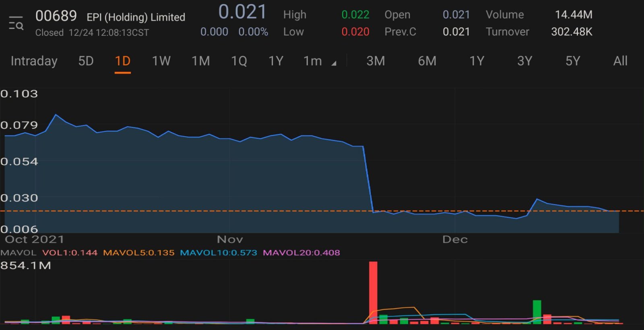Set chart range to 1Y beside 6M
Screen dimensions: 644x330
point(477,61)
